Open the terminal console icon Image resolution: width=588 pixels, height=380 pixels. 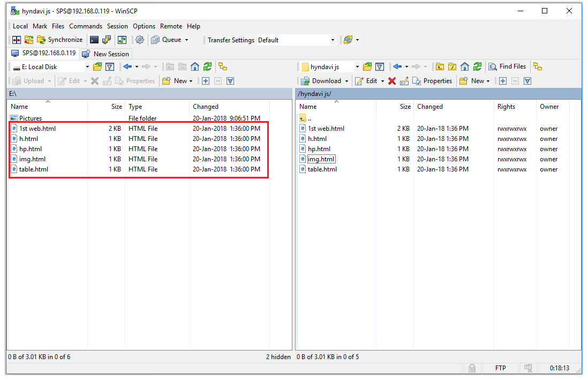pyautogui.click(x=94, y=40)
